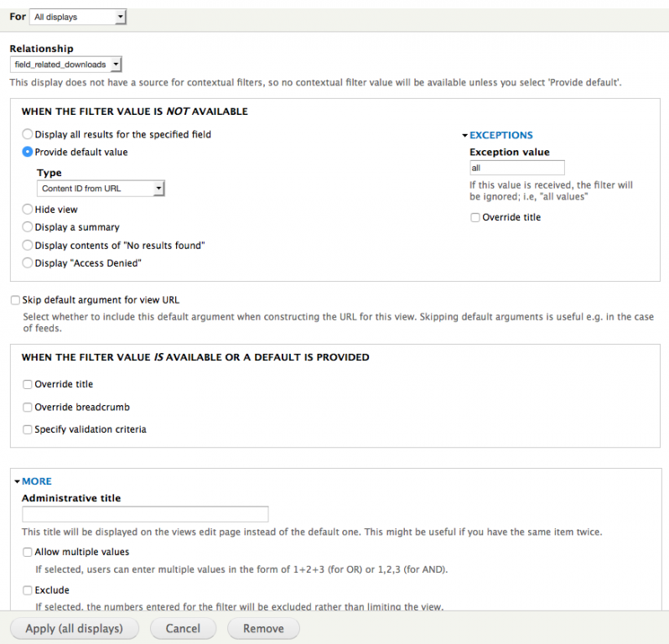Choose 'Display a summary' radio option
Screen dimensions: 669x644
(x=29, y=227)
